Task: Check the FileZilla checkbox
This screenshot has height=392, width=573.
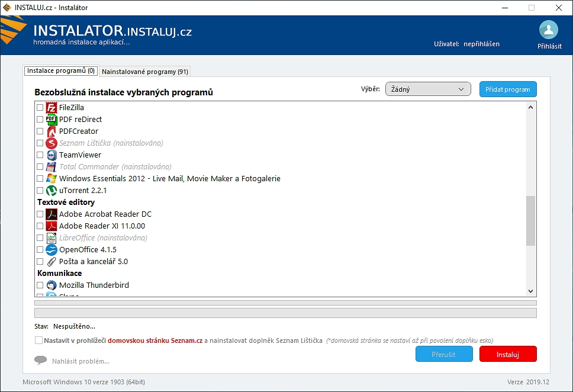Action: 40,108
